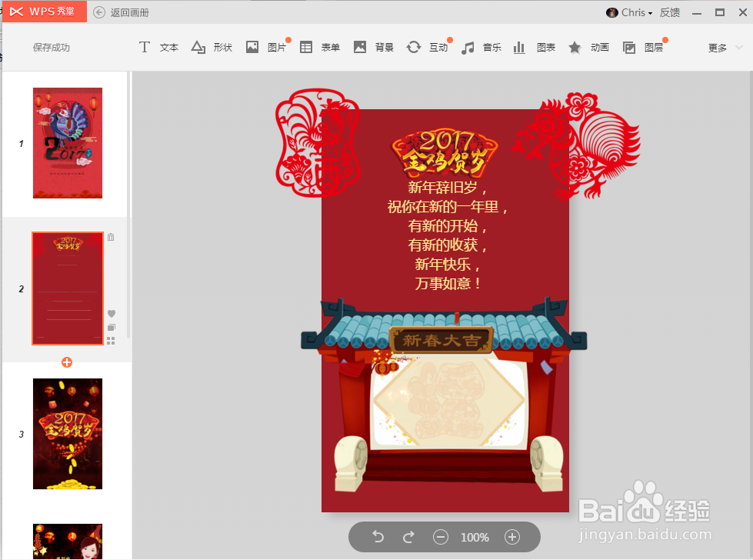Favorite page 2 via the heart icon
Viewport: 753px width, 560px height.
click(x=111, y=313)
